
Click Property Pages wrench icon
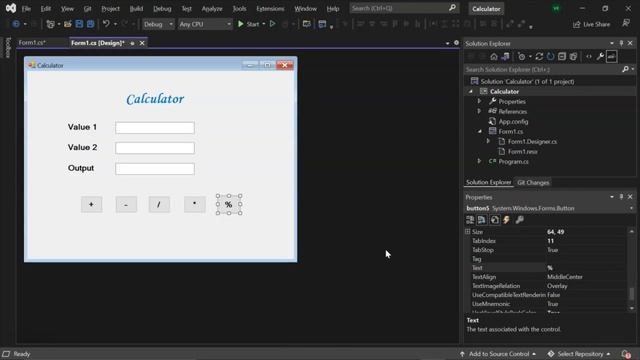pyautogui.click(x=520, y=220)
